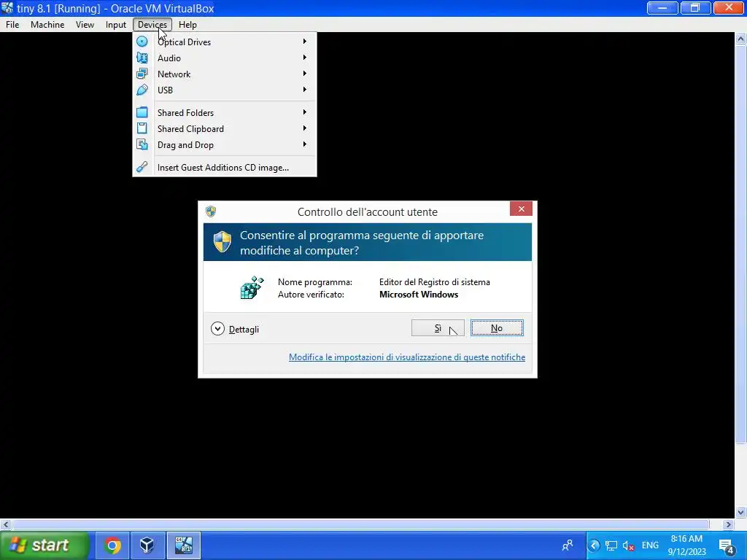Click the Editor del Registro di sistema text
The image size is (747, 560).
[435, 282]
